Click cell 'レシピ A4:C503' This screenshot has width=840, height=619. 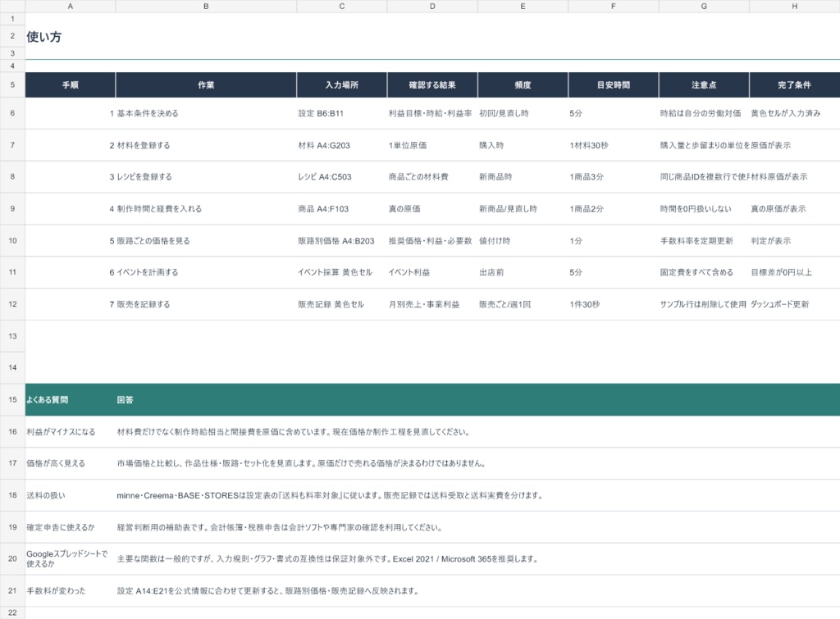click(x=342, y=177)
